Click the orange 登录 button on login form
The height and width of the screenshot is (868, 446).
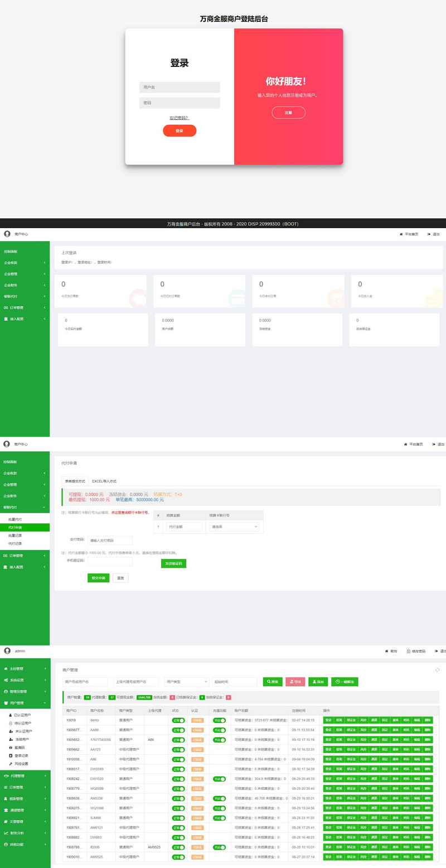point(180,131)
